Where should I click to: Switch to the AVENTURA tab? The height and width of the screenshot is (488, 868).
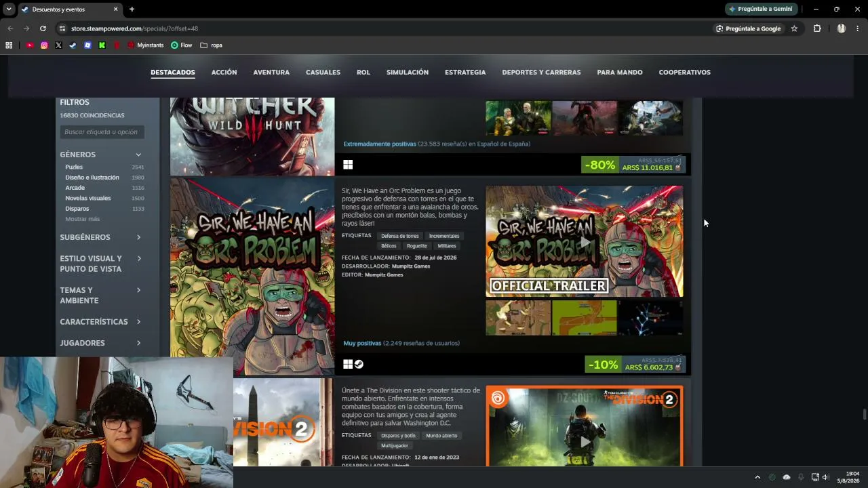(271, 73)
